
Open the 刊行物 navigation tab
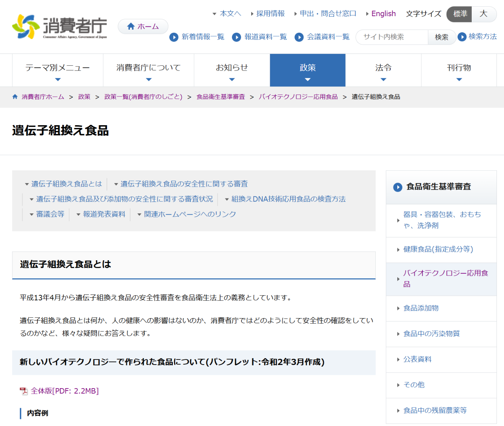459,70
